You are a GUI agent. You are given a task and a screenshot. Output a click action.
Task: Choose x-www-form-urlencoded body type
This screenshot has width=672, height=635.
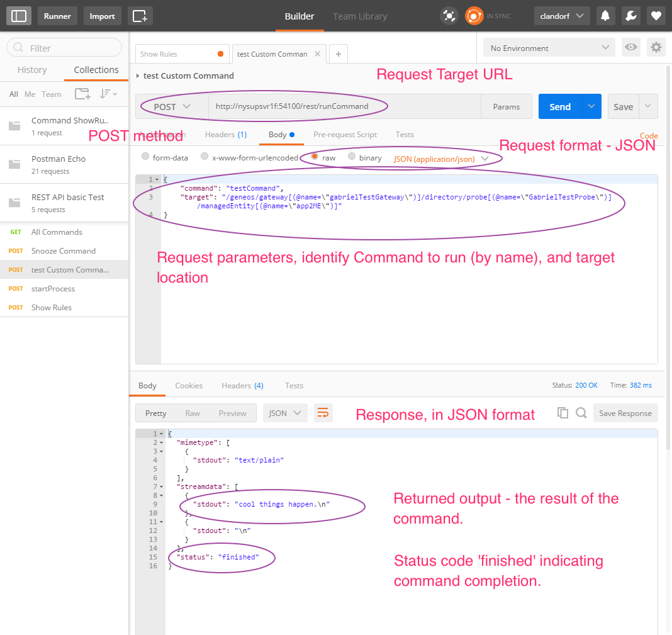[x=204, y=157]
